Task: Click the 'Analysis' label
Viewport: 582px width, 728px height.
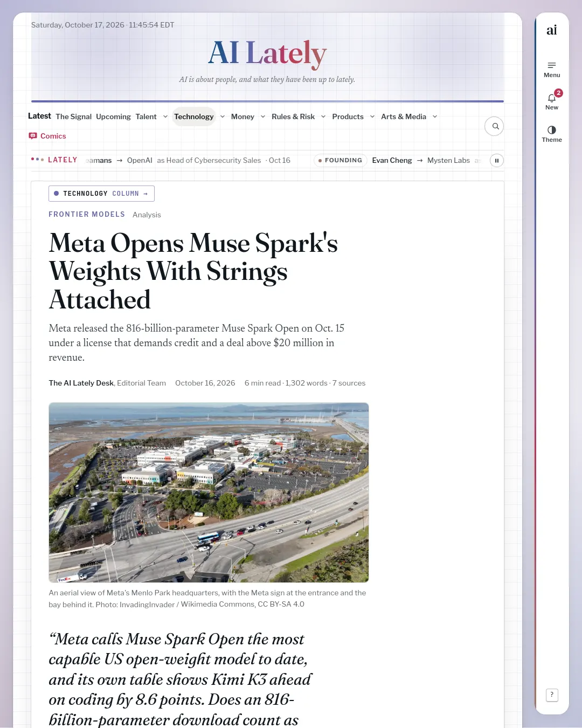Action: pyautogui.click(x=147, y=215)
